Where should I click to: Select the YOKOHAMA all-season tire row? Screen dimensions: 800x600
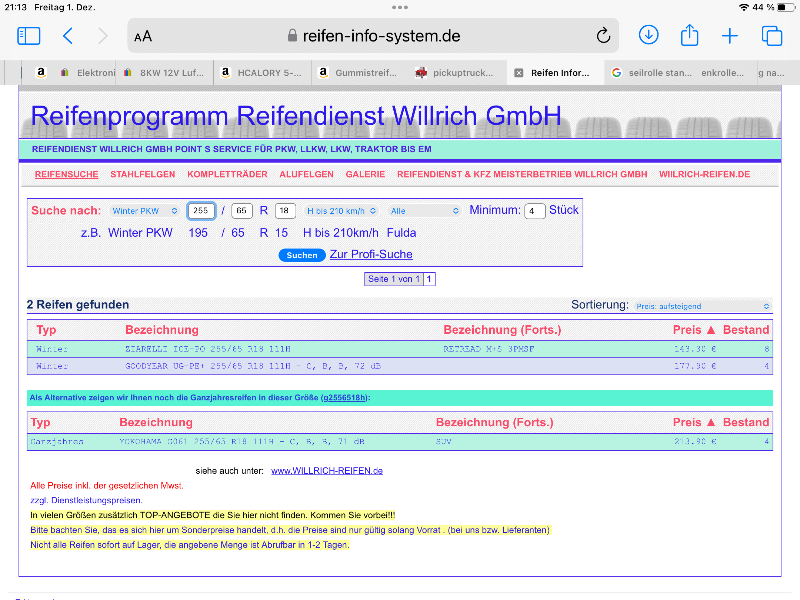pos(400,441)
